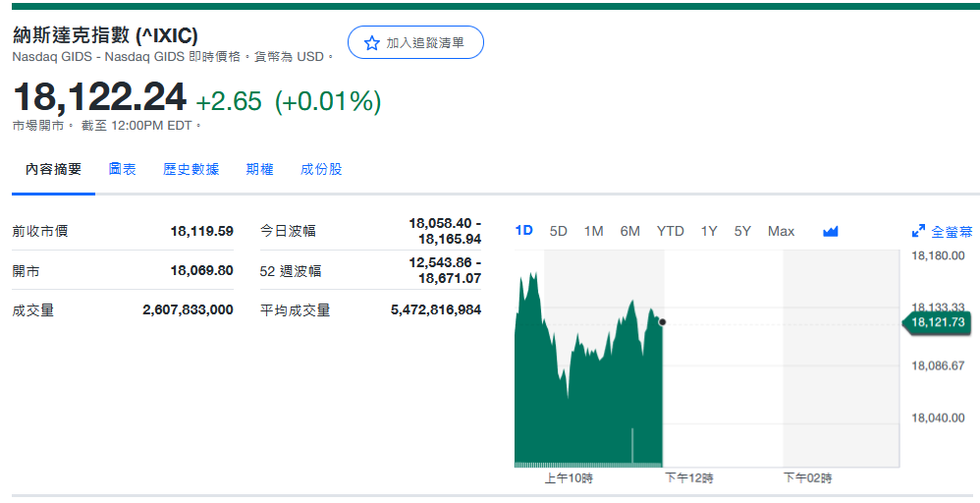Select the 成份股 tab
This screenshot has height=503, width=980.
[x=321, y=169]
